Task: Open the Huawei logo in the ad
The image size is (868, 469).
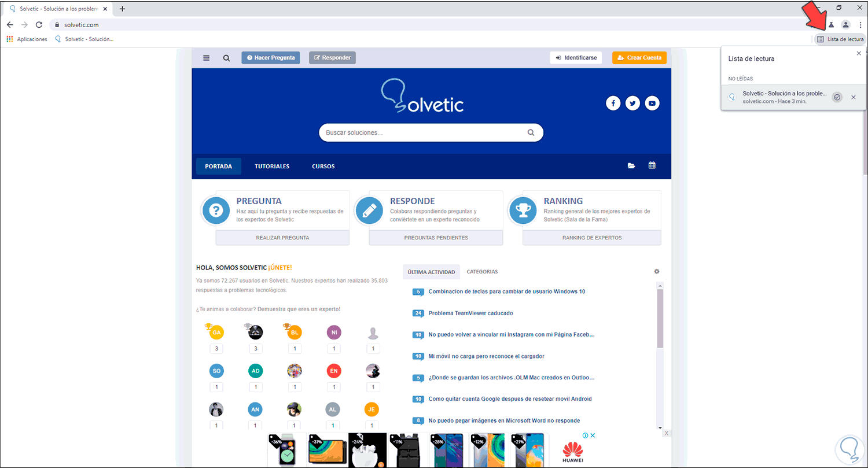Action: (573, 453)
